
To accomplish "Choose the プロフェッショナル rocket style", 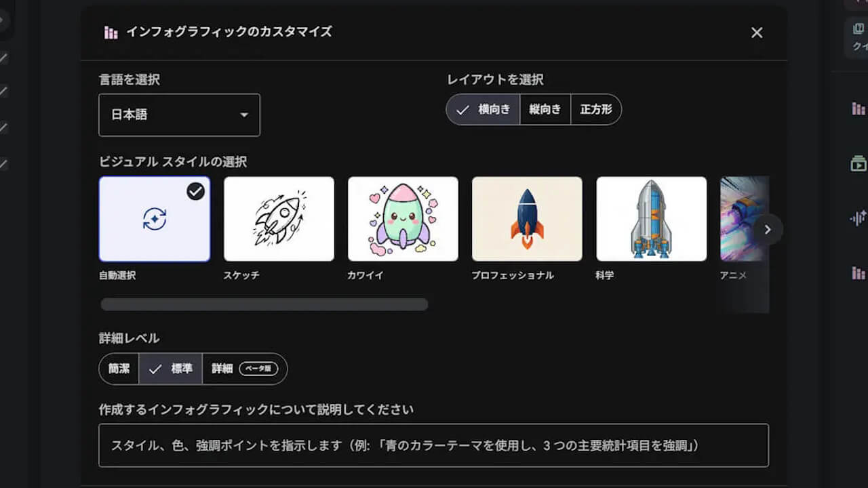I will [527, 218].
